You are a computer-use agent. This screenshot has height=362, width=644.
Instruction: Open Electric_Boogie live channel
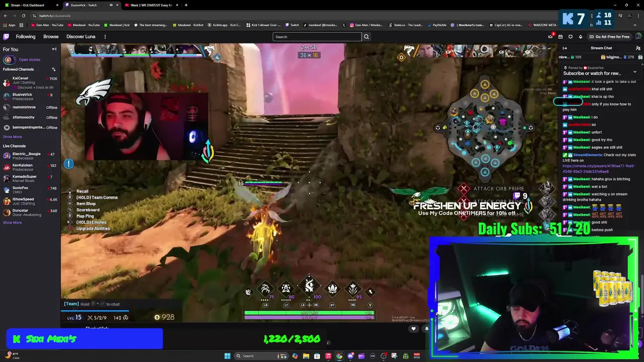click(x=30, y=156)
